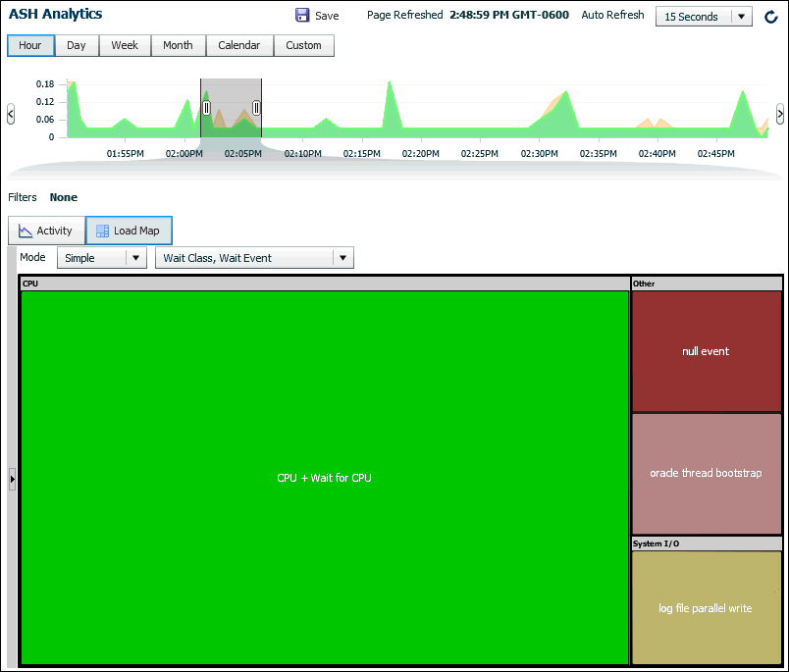Select the Month view button
Image resolution: width=789 pixels, height=672 pixels.
pyautogui.click(x=178, y=46)
